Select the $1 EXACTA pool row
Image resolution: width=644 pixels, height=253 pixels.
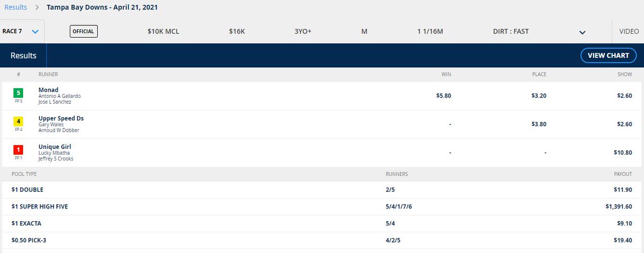[x=322, y=224]
